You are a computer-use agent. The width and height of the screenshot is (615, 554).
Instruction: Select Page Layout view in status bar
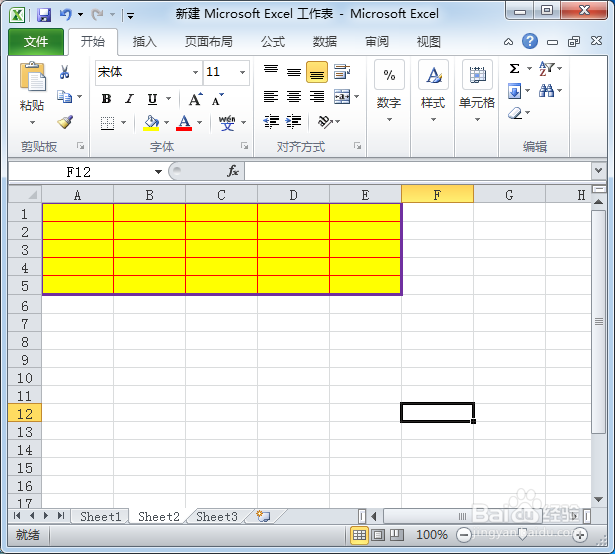point(378,535)
